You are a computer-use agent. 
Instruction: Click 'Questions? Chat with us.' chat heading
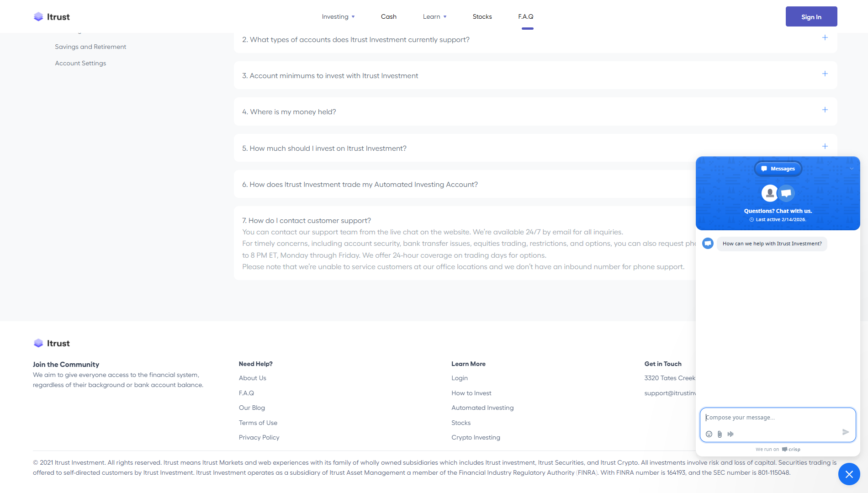pos(778,211)
